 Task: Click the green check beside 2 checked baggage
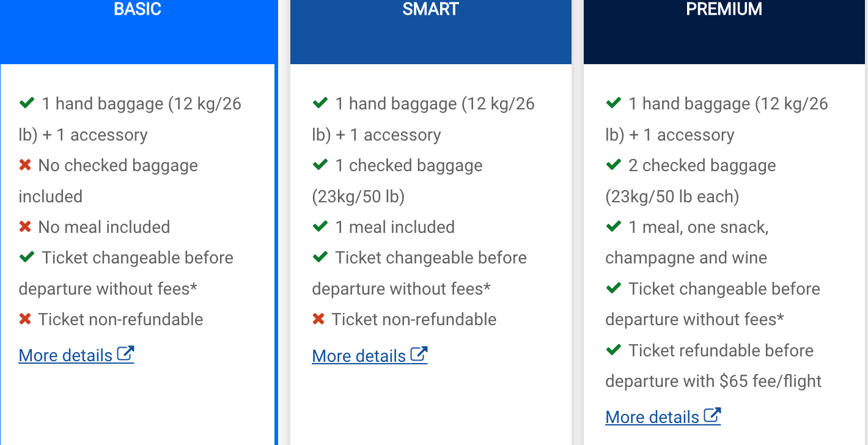pos(614,165)
